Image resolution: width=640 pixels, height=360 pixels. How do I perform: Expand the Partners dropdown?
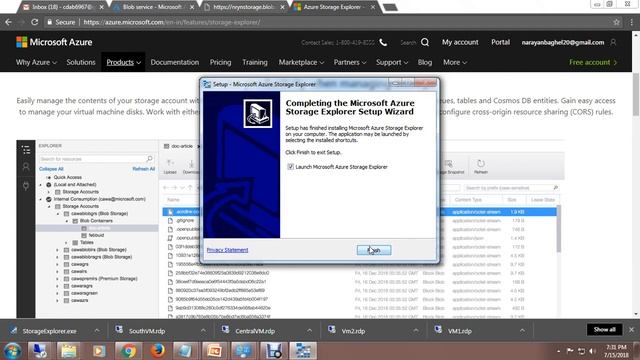(x=350, y=62)
